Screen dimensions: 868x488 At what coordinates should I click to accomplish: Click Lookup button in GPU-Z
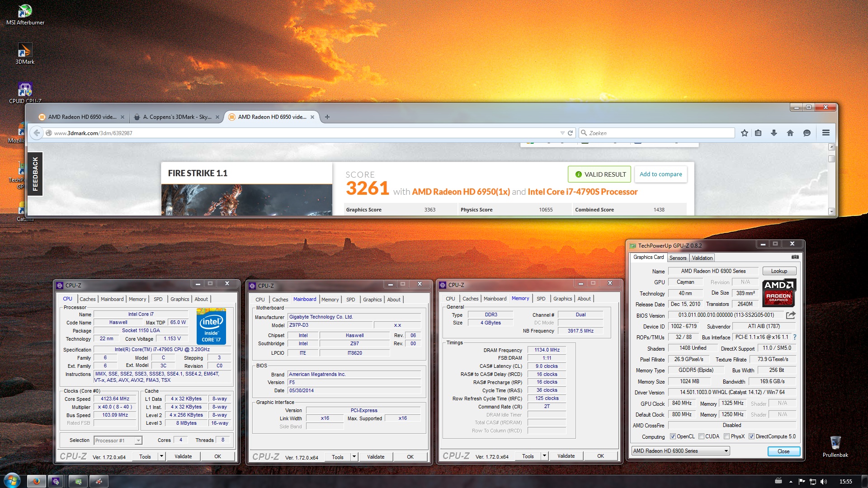[x=779, y=271]
